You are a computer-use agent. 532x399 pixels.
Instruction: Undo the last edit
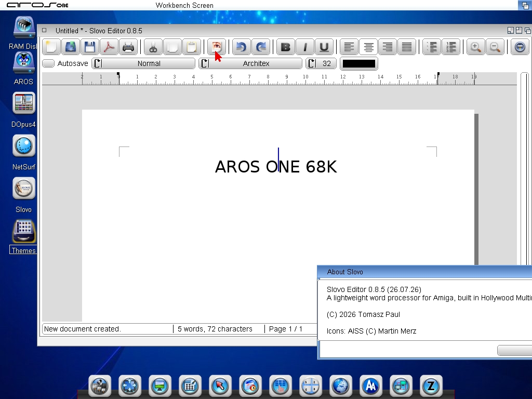point(242,47)
